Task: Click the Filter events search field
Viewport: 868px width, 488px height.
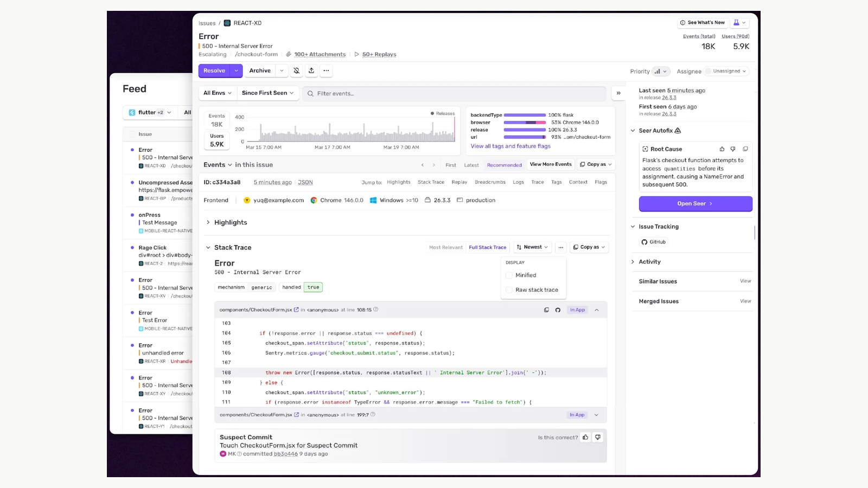Action: [455, 94]
